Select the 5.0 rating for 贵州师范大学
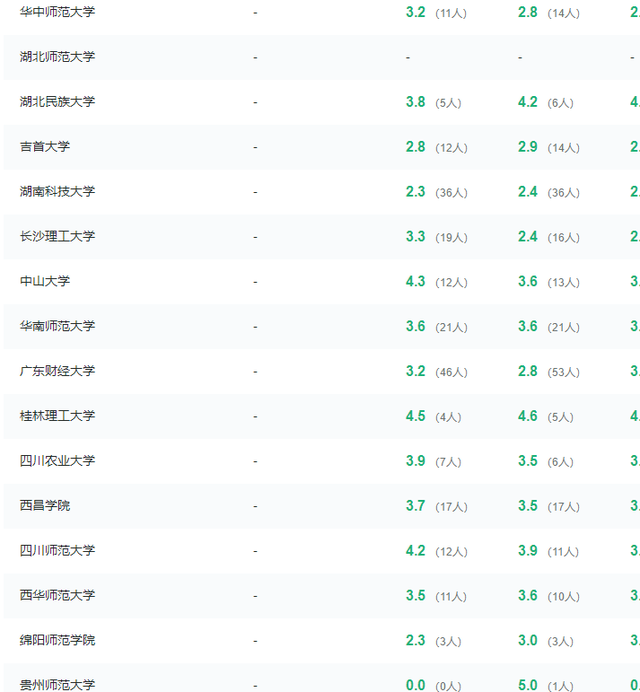 pos(527,685)
